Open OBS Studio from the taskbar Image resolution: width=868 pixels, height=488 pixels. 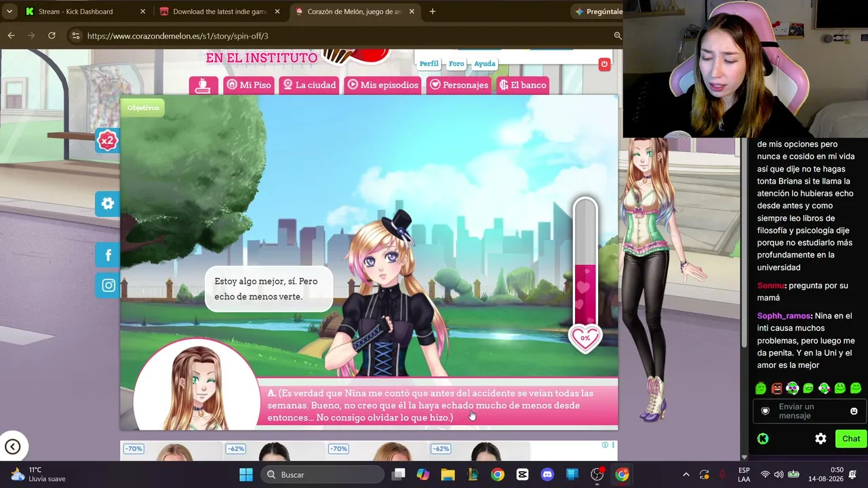coord(597,474)
